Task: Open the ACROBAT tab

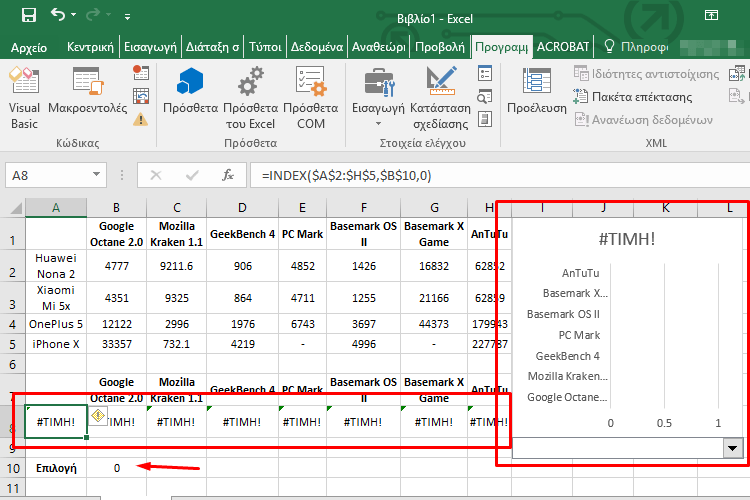Action: 563,47
